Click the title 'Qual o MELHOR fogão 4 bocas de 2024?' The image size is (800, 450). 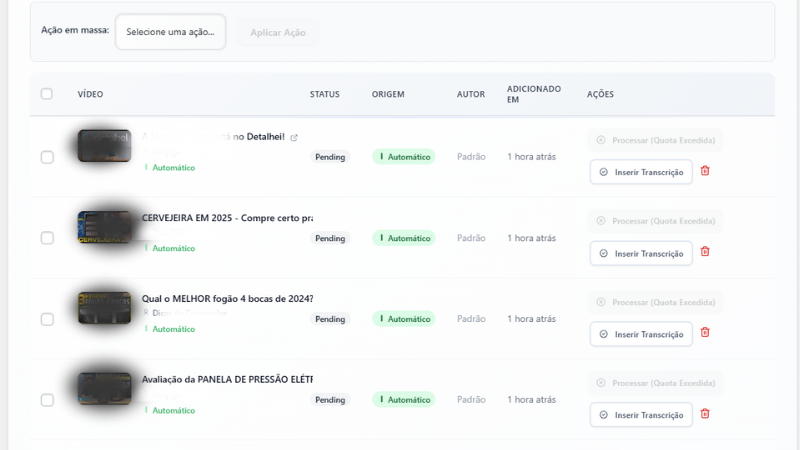(227, 298)
